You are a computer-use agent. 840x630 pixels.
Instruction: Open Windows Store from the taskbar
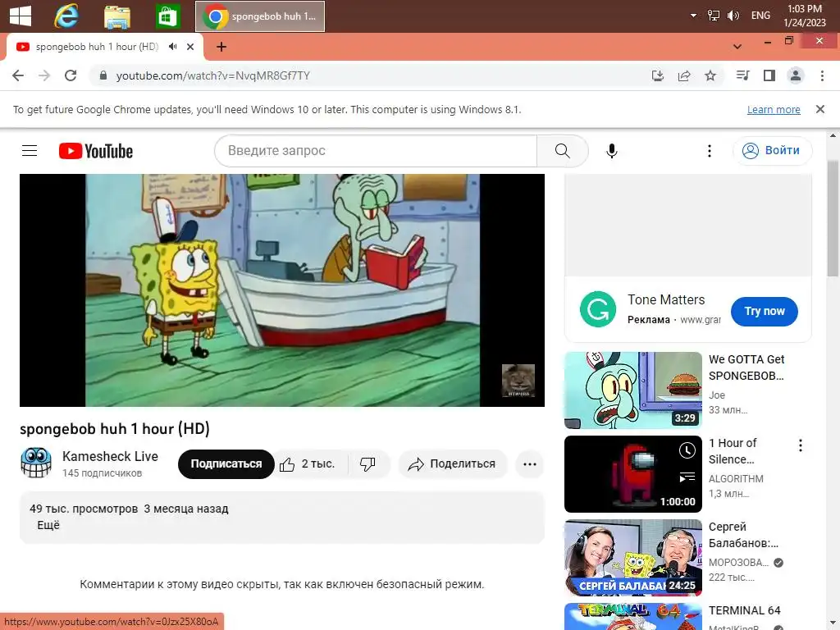167,16
